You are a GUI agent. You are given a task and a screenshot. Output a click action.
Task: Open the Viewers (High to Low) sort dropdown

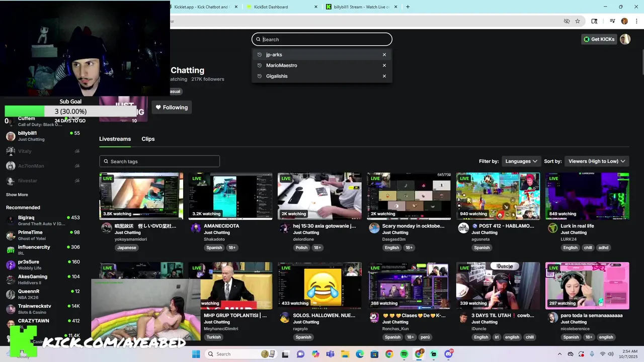coord(597,161)
